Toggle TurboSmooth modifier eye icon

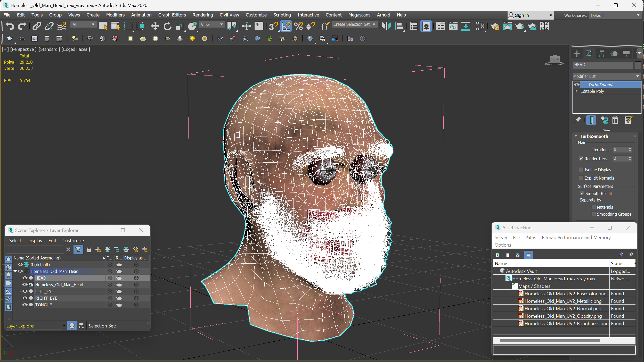pyautogui.click(x=577, y=85)
